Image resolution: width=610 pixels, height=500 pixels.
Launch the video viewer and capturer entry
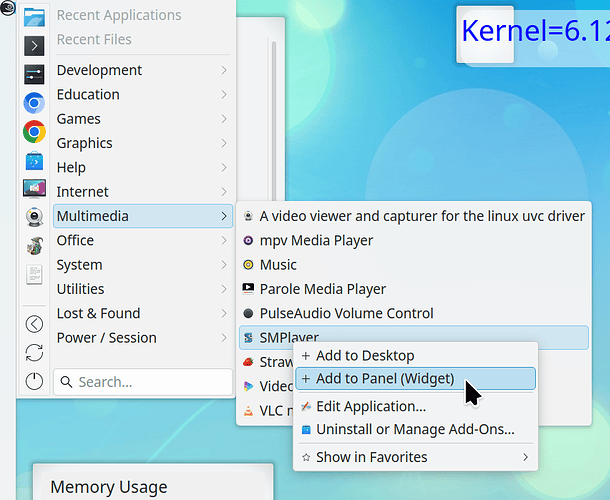pos(414,216)
